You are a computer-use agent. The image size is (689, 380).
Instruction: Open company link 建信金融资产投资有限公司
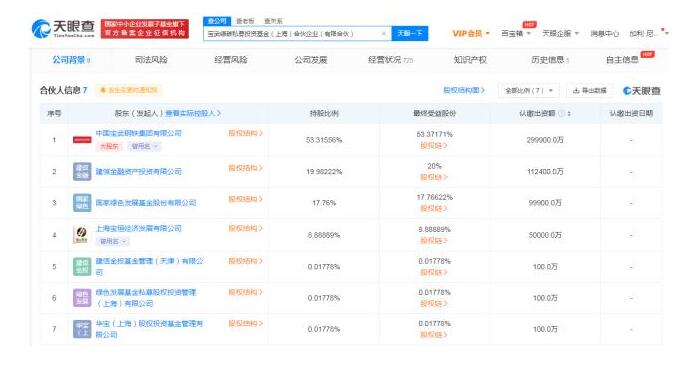[x=138, y=171]
